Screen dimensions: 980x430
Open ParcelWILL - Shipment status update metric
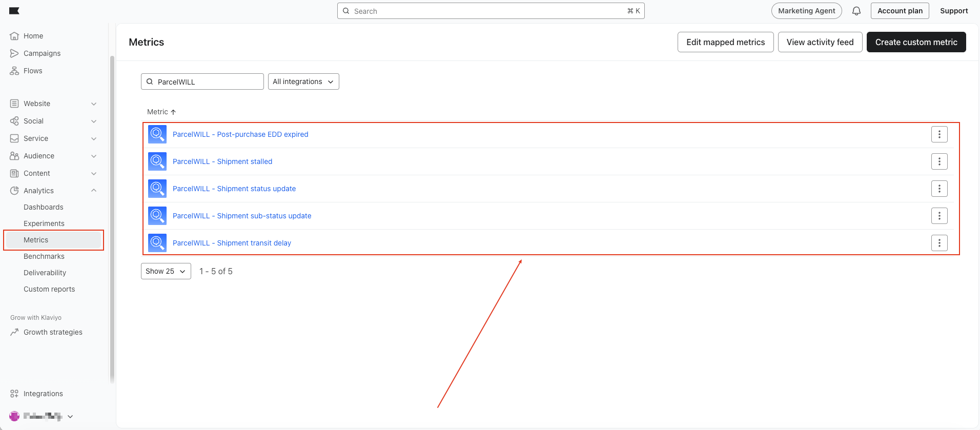tap(234, 189)
